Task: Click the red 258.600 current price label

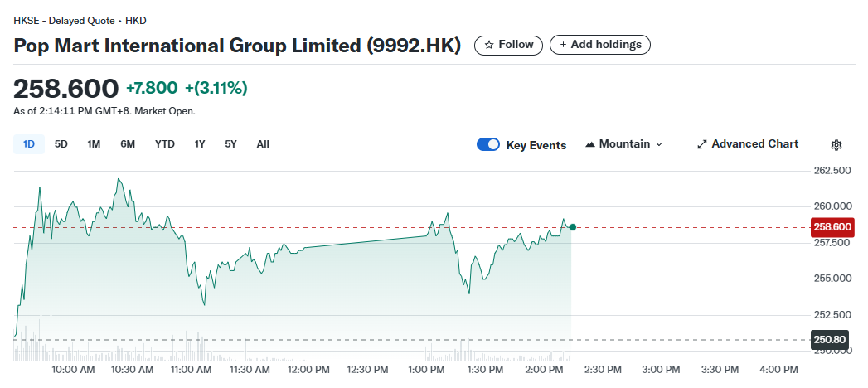Action: 832,226
